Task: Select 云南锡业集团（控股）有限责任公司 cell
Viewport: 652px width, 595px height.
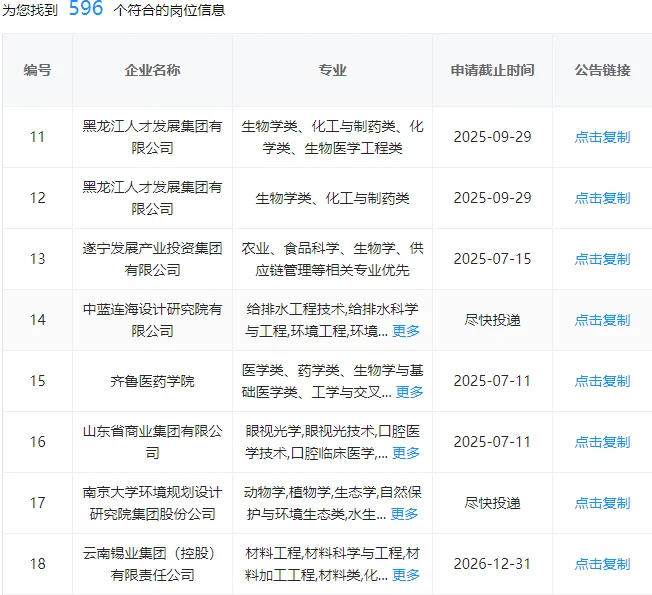Action: [152, 564]
